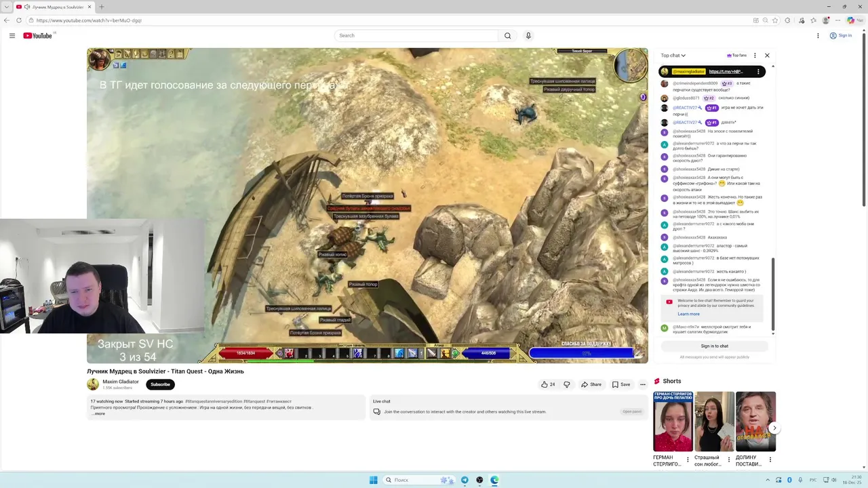The height and width of the screenshot is (488, 868).
Task: Open the Windows Start menu
Action: 373,480
